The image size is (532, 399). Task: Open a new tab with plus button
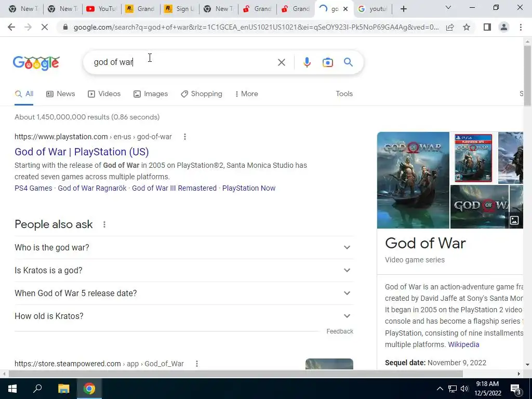click(x=403, y=9)
